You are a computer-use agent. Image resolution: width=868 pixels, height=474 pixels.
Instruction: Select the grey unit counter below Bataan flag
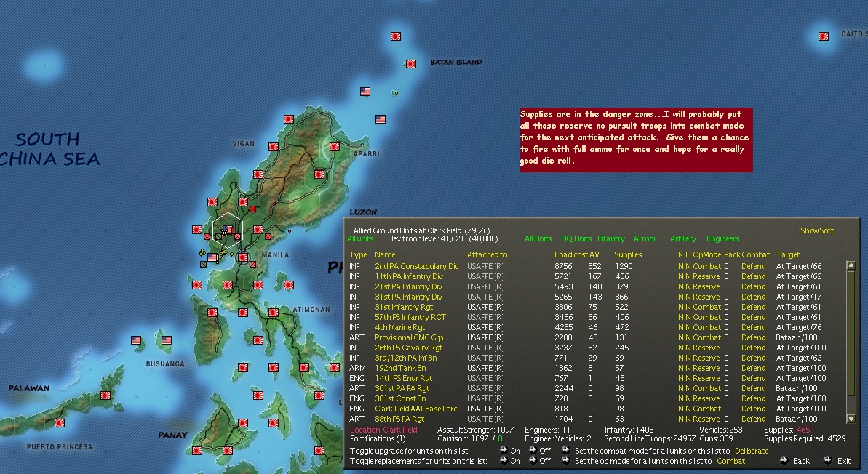[x=203, y=265]
